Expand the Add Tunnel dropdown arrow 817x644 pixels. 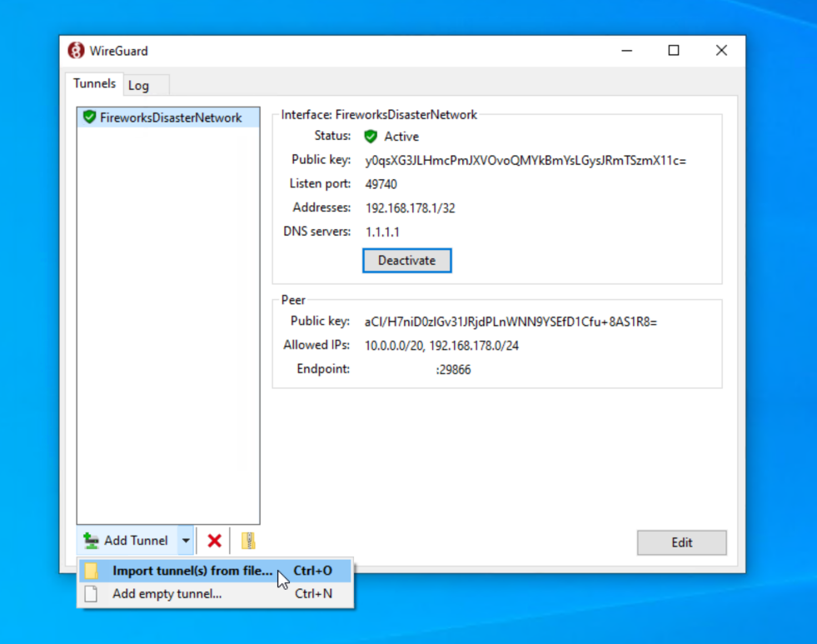(186, 541)
